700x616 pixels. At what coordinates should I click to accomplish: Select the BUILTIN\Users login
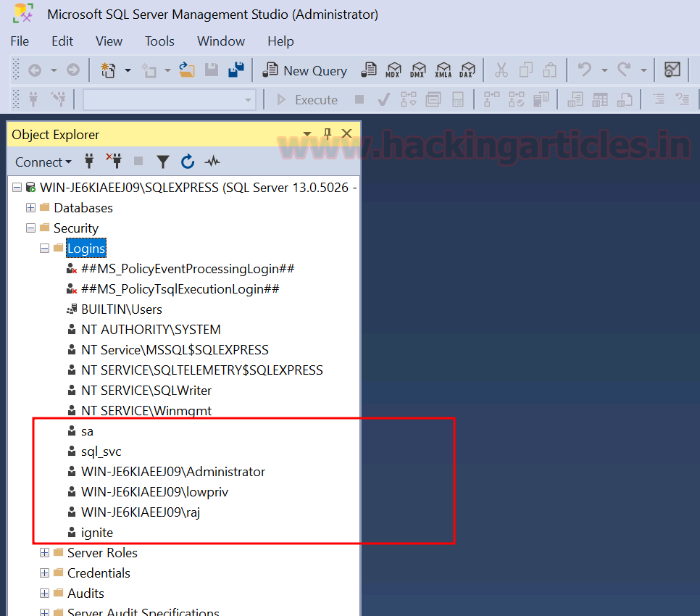(x=122, y=309)
